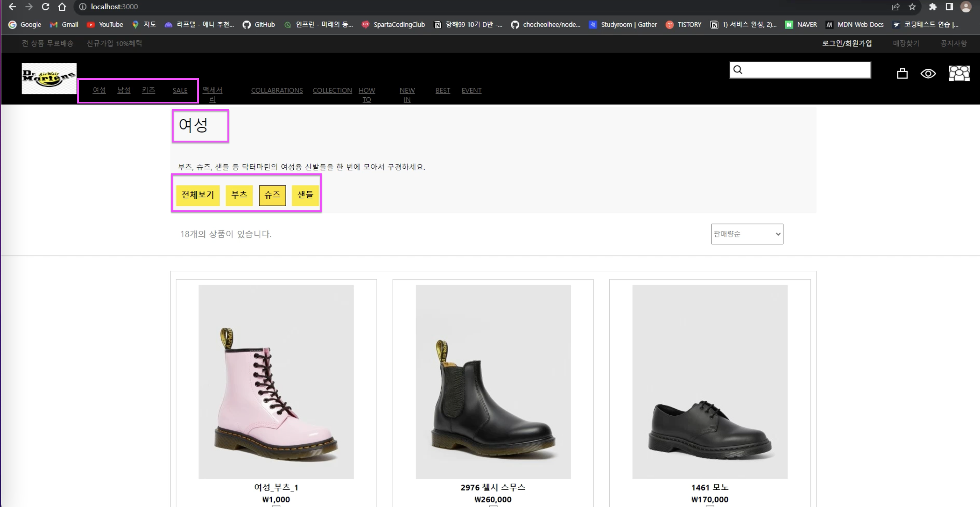
Task: Open the browser extensions puzzle icon
Action: [932, 7]
